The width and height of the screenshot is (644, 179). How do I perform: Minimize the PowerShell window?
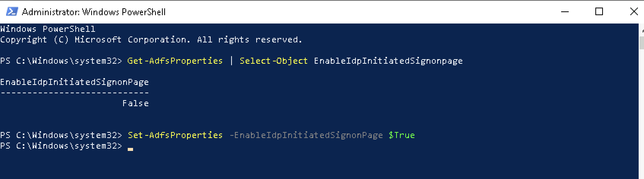click(x=565, y=12)
